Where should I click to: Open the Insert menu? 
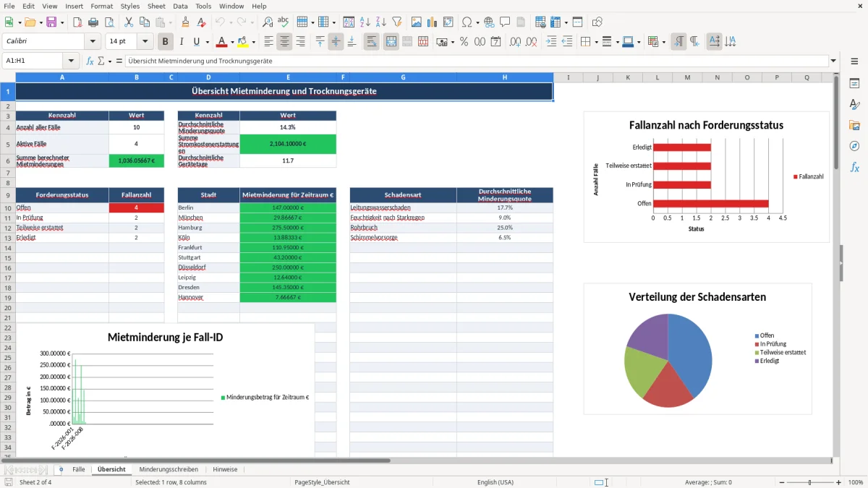(x=75, y=6)
